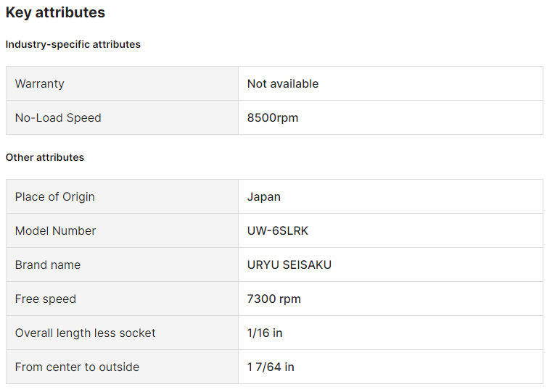Select the Model Number label
The image size is (547, 392).
coord(56,230)
